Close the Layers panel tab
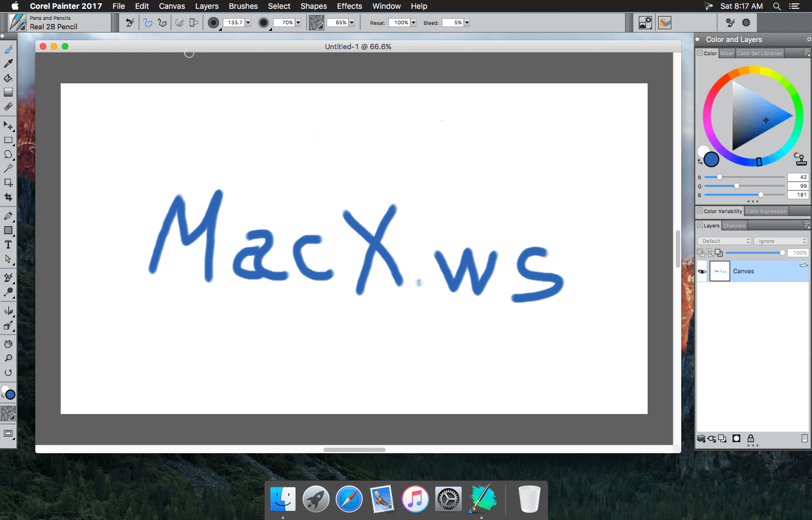This screenshot has height=520, width=812. pos(699,225)
